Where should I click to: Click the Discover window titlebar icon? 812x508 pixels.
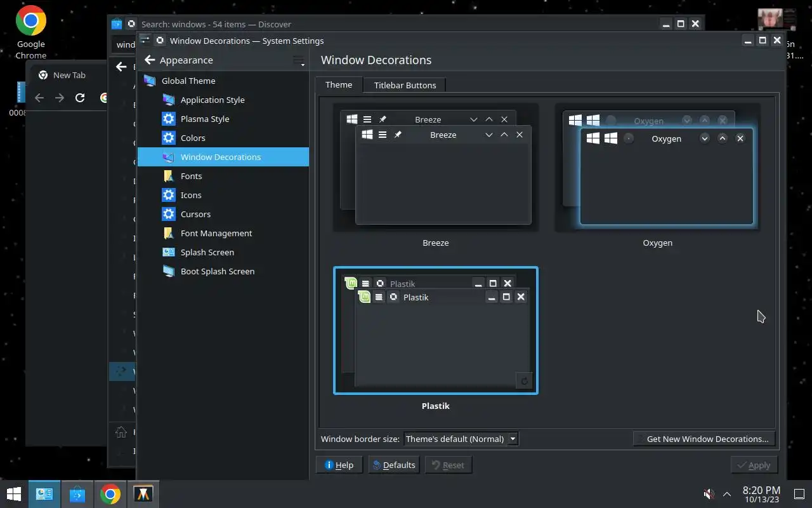point(116,24)
